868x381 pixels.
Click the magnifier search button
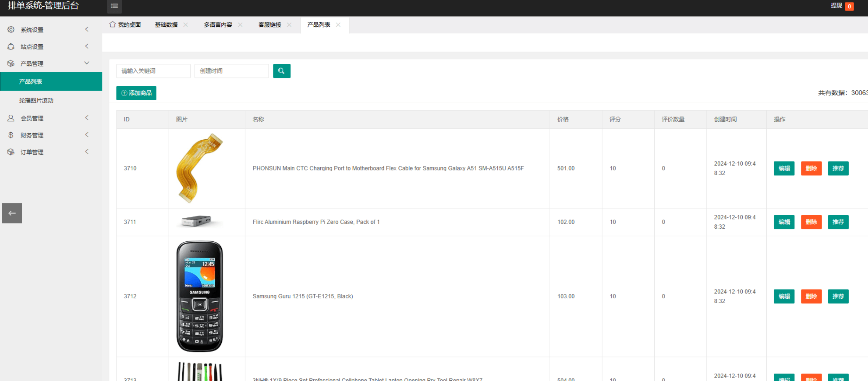point(282,71)
